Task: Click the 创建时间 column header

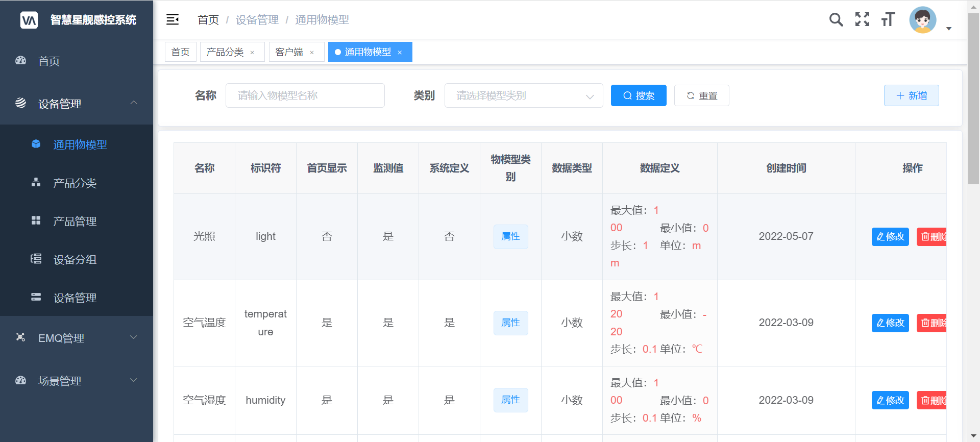Action: click(x=786, y=168)
